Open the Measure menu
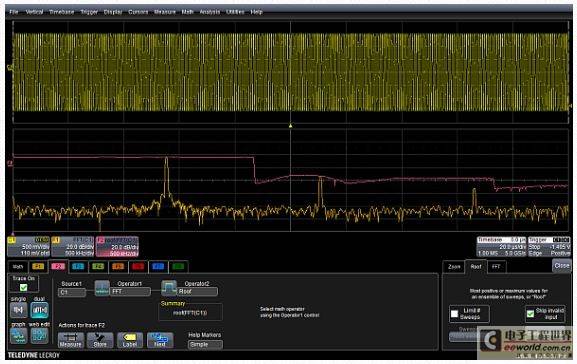 coord(165,12)
